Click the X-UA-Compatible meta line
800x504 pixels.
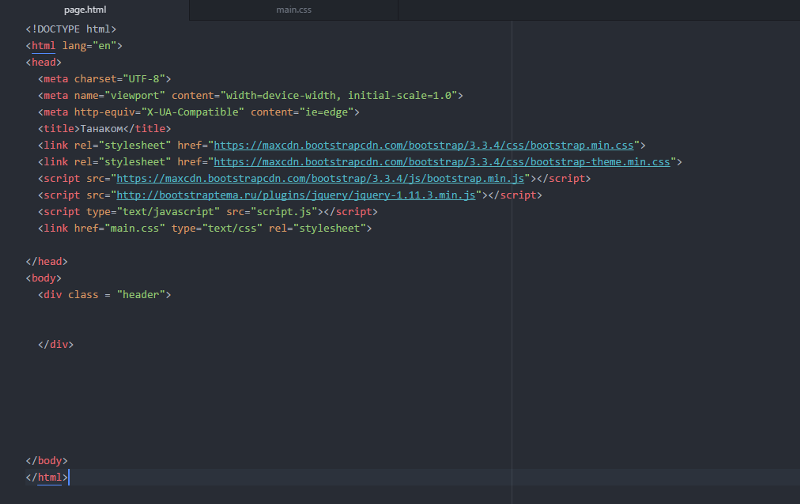198,112
